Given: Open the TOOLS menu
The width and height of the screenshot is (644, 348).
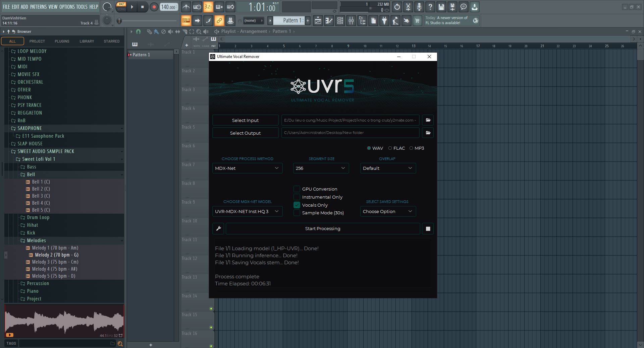Looking at the screenshot, I should 82,7.
